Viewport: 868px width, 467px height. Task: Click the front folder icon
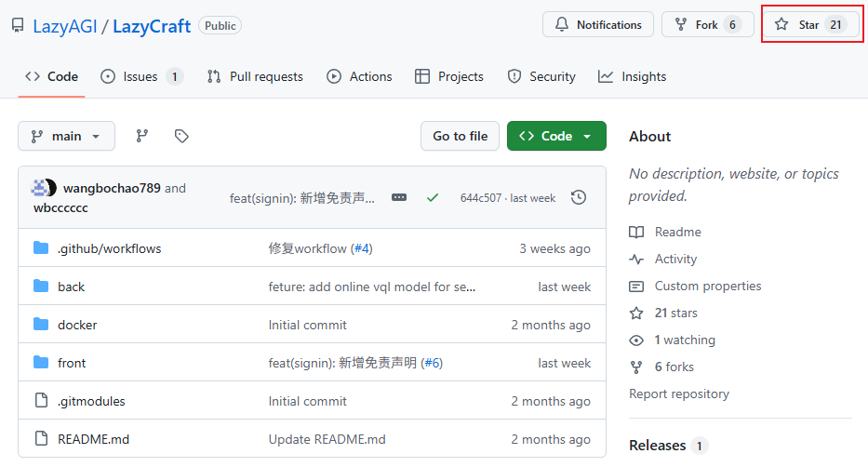[41, 363]
